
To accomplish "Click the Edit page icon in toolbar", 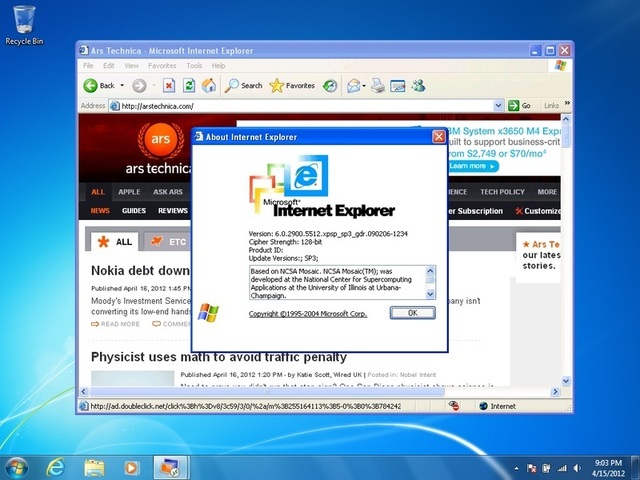I will point(398,86).
